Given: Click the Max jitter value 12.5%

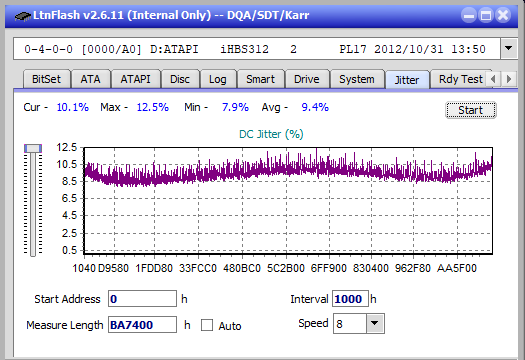Looking at the screenshot, I should click(152, 107).
